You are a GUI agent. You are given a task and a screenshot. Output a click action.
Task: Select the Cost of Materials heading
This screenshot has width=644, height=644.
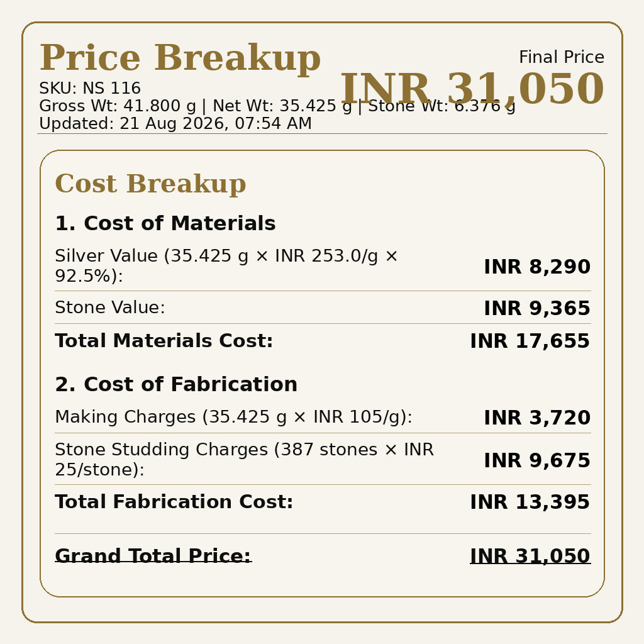click(x=165, y=223)
